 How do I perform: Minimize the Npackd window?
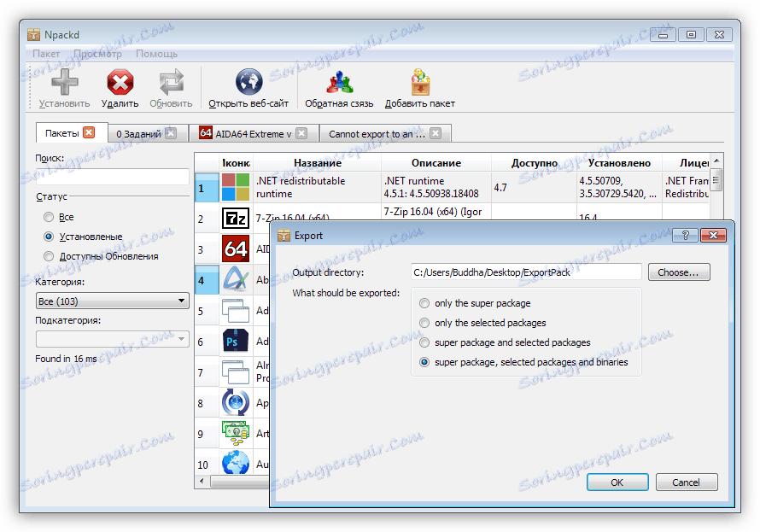(x=663, y=34)
